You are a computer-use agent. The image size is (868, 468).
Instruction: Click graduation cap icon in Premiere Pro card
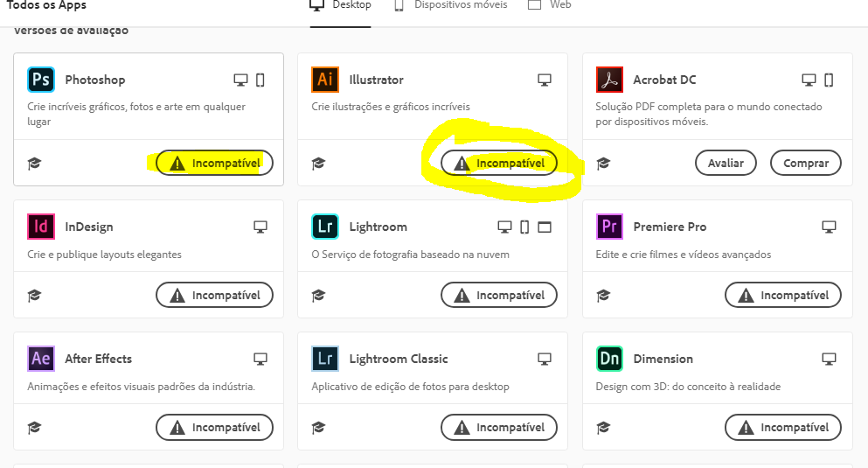coord(603,295)
